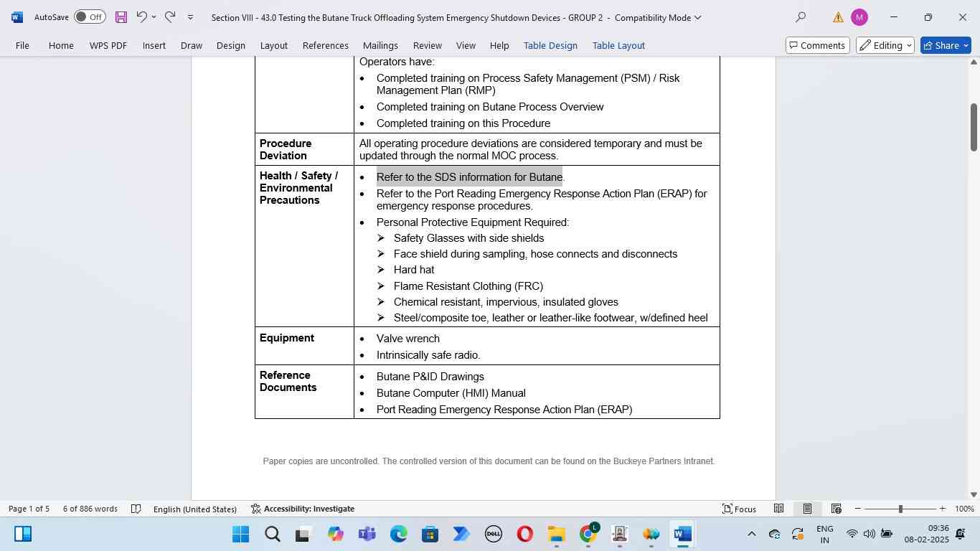Open the Mailings tab
This screenshot has width=980, height=551.
point(380,45)
